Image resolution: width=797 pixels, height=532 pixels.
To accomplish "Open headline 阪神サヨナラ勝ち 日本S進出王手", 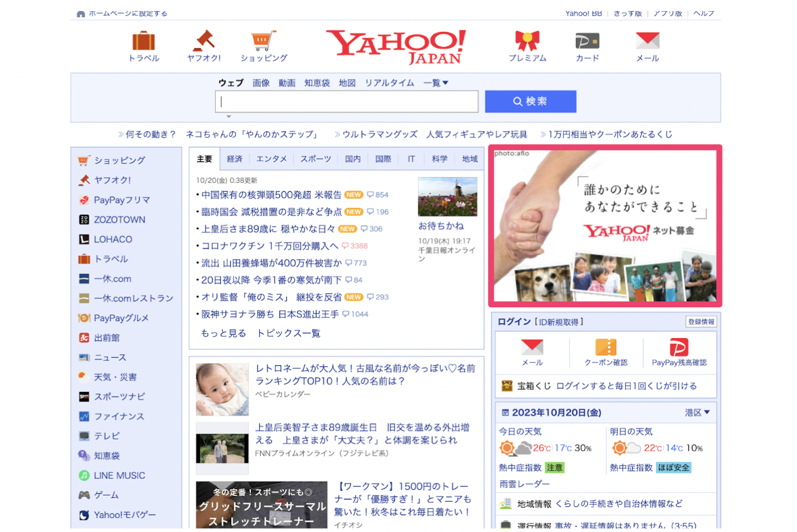I will click(270, 314).
